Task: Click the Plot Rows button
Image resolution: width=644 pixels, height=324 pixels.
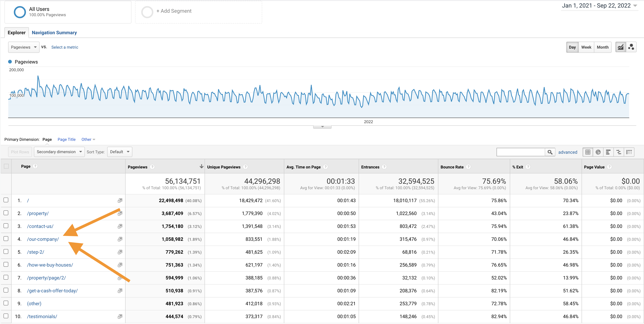Action: [20, 152]
